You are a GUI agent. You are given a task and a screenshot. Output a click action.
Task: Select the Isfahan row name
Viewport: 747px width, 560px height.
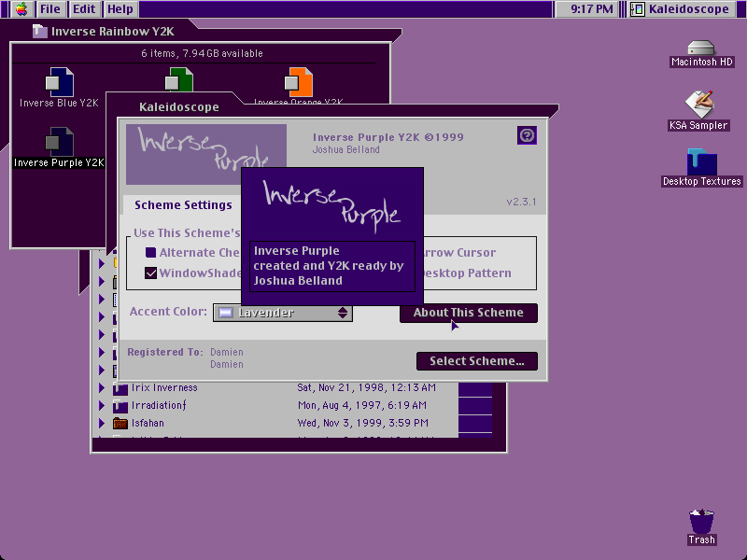pyautogui.click(x=148, y=423)
